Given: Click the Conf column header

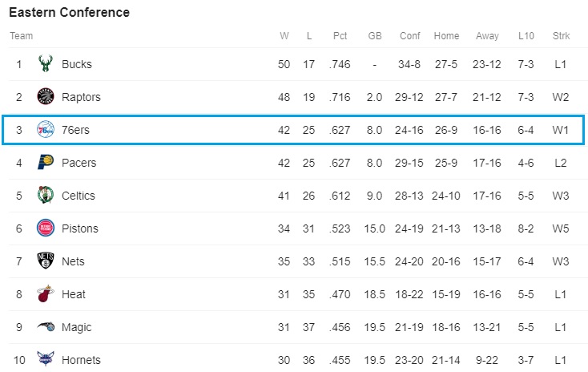Looking at the screenshot, I should point(409,36).
